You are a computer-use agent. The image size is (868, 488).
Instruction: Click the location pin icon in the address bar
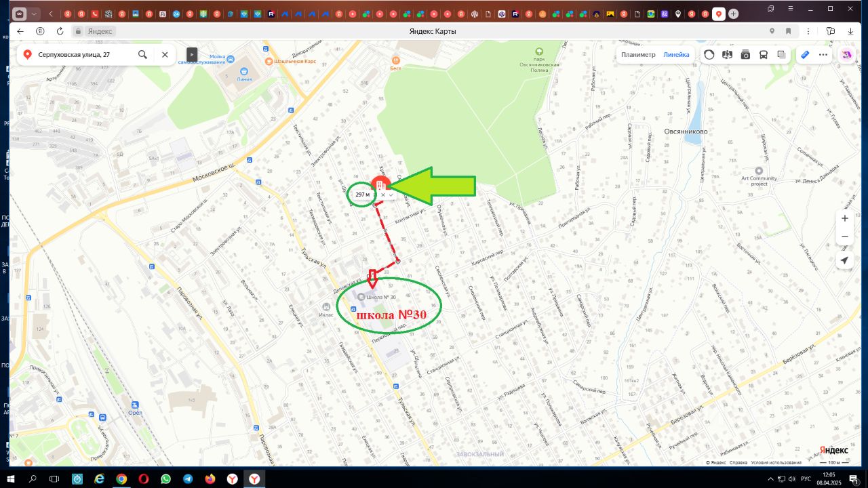(x=772, y=31)
